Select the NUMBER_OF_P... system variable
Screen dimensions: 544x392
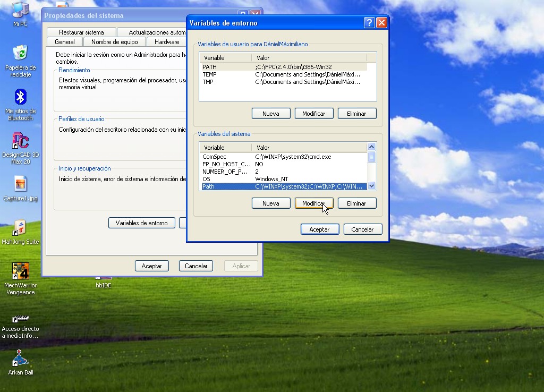pyautogui.click(x=284, y=172)
